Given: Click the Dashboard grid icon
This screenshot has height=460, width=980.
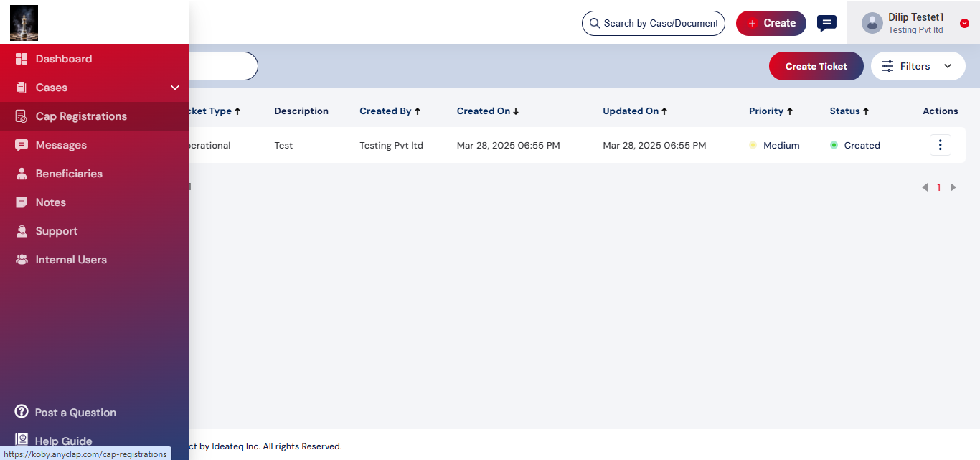Looking at the screenshot, I should tap(22, 59).
